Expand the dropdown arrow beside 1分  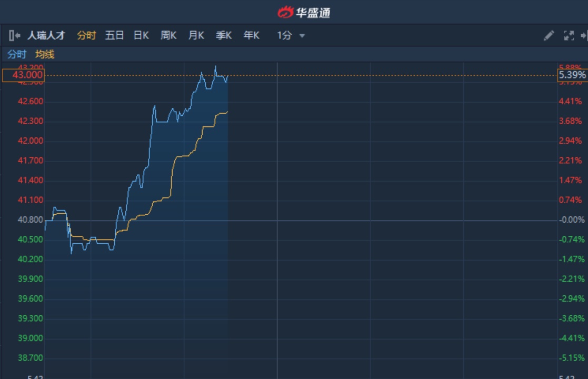pos(302,36)
